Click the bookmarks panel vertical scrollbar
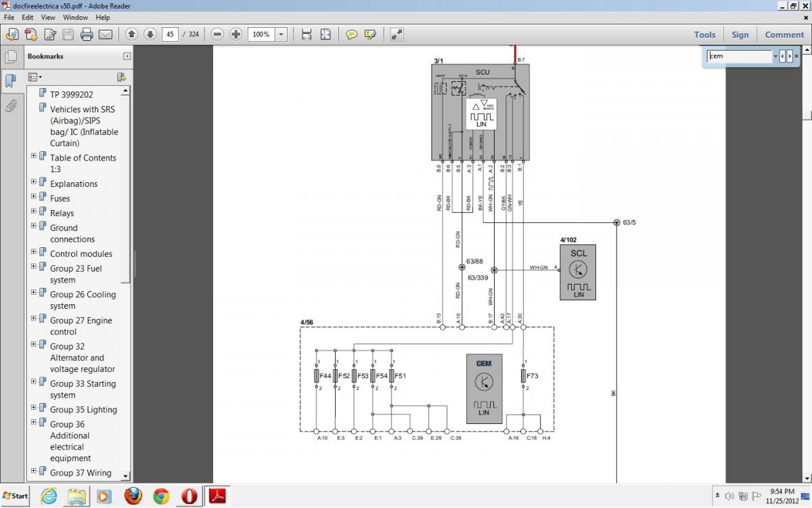This screenshot has width=812, height=508. (125, 282)
